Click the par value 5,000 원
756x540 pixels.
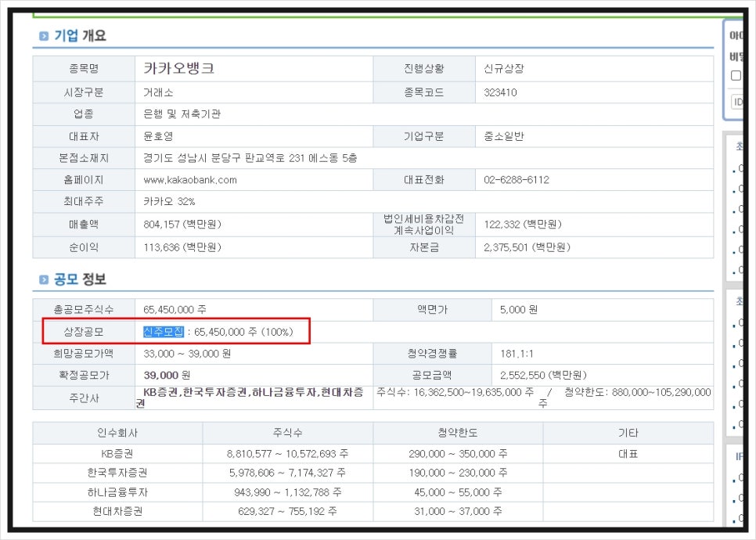click(519, 310)
